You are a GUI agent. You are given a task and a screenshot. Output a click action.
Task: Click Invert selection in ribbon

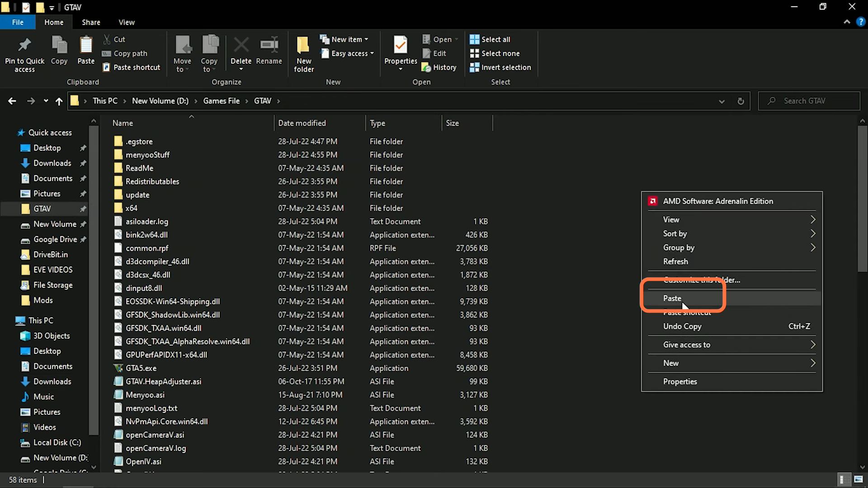click(500, 67)
